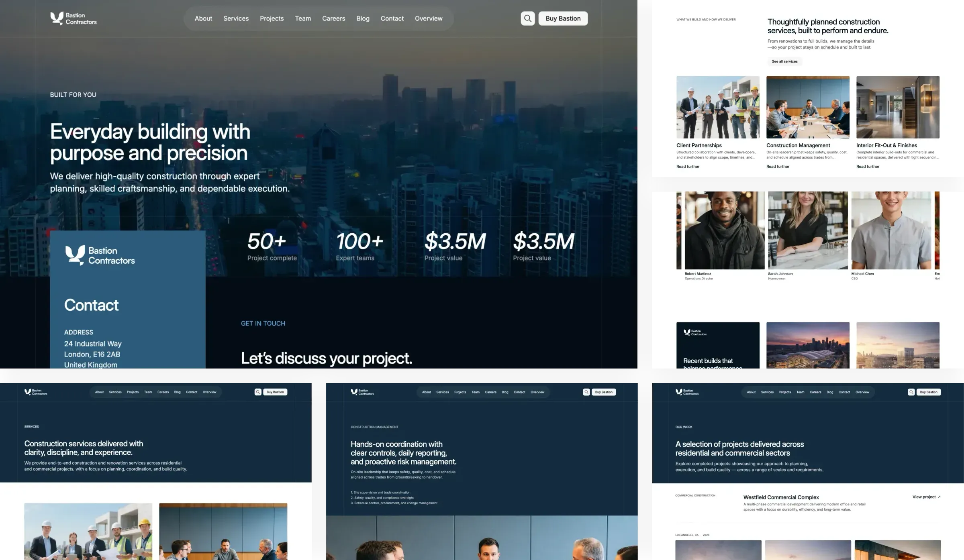Click Buy Bastion on the Construction Management preview
The width and height of the screenshot is (964, 560).
pos(604,392)
